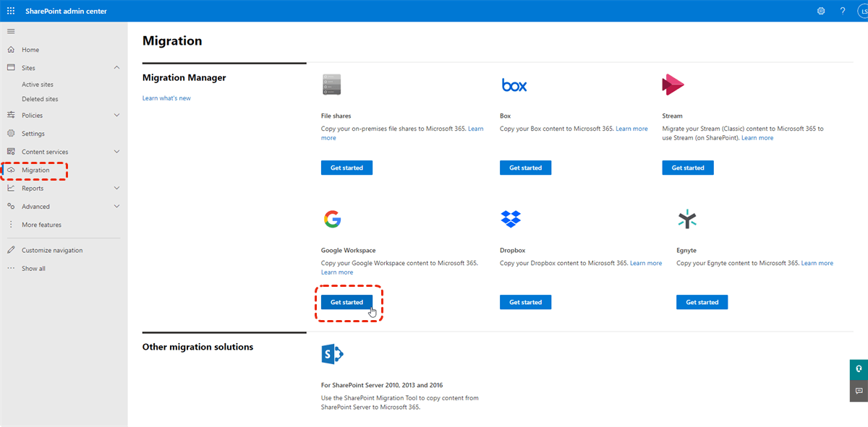Viewport: 868px width, 427px height.
Task: Open Box Learn more link
Action: pyautogui.click(x=631, y=129)
